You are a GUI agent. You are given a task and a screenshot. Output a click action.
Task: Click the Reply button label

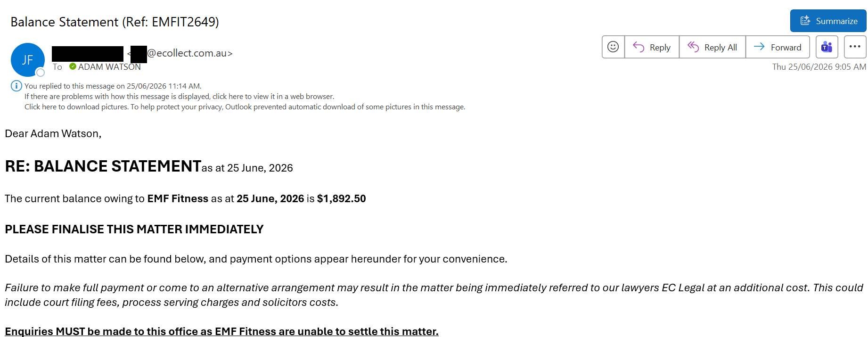(x=660, y=47)
